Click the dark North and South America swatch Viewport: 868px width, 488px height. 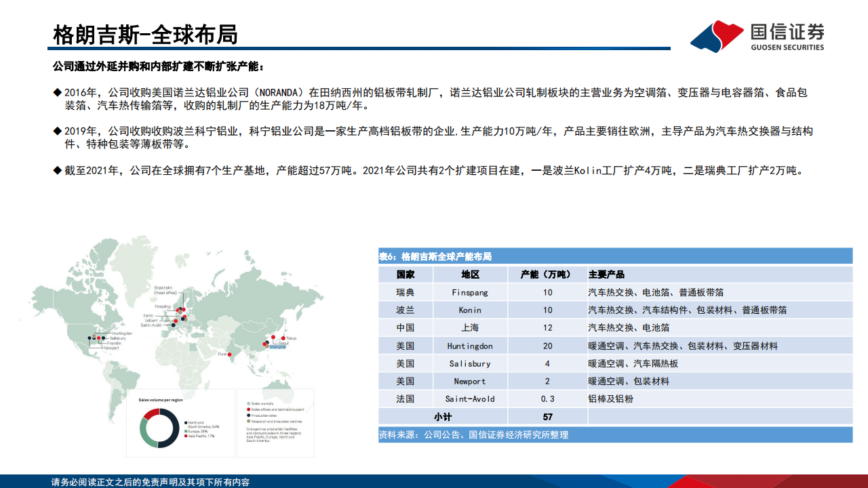[x=186, y=422]
